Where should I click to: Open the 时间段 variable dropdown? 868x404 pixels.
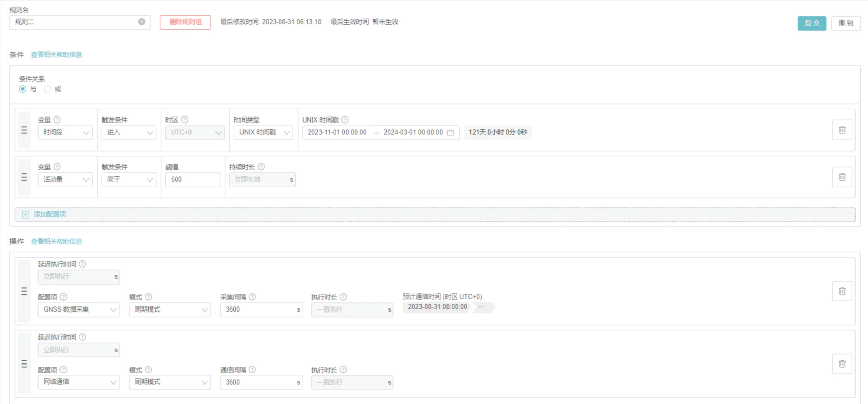[x=65, y=132]
